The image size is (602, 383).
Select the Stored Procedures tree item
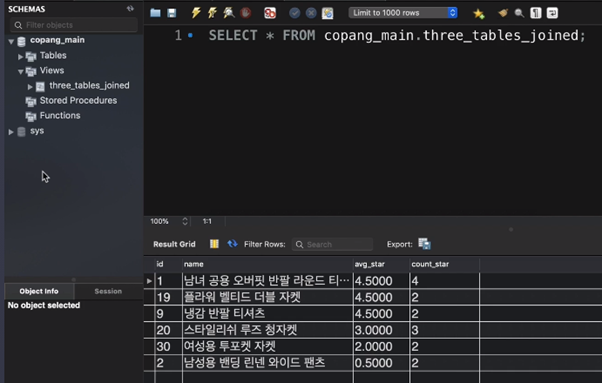point(78,101)
